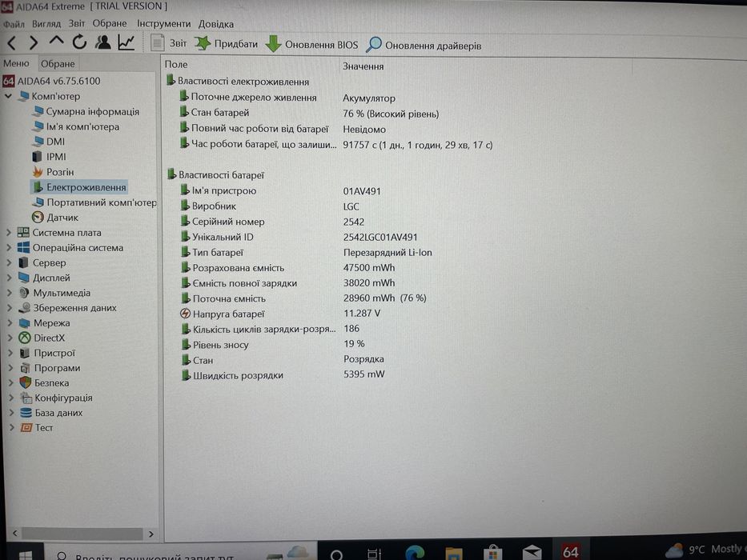Select the Швидкість розрядки row
747x560 pixels.
283,374
